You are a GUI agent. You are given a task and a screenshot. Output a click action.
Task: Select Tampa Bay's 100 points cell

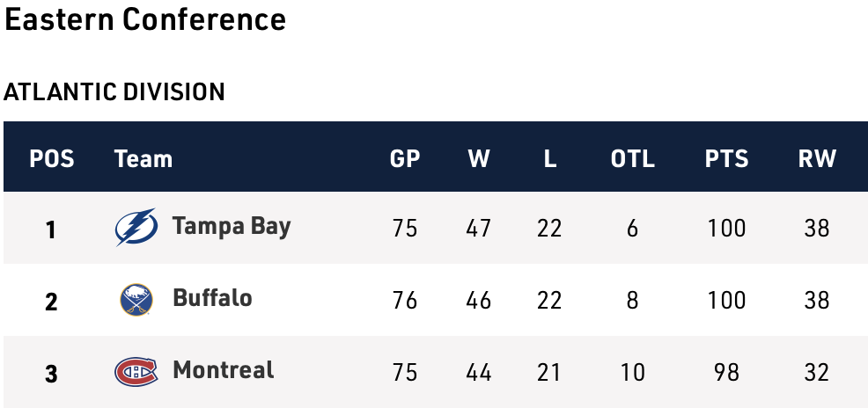pyautogui.click(x=726, y=229)
